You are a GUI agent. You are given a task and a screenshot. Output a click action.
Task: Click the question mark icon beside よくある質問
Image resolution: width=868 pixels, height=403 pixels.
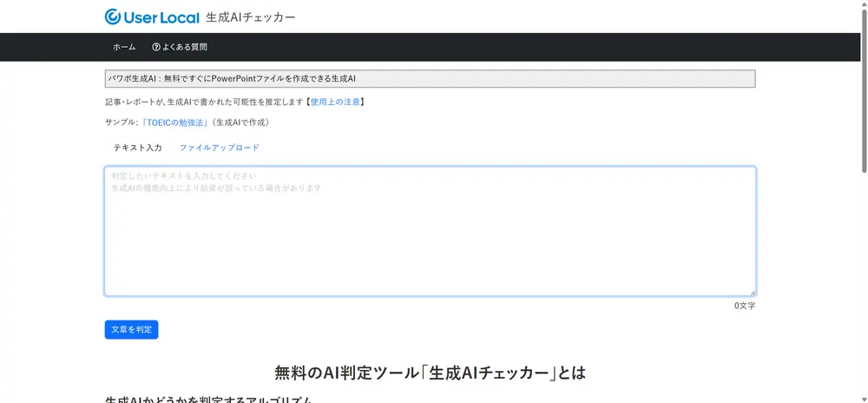point(156,47)
